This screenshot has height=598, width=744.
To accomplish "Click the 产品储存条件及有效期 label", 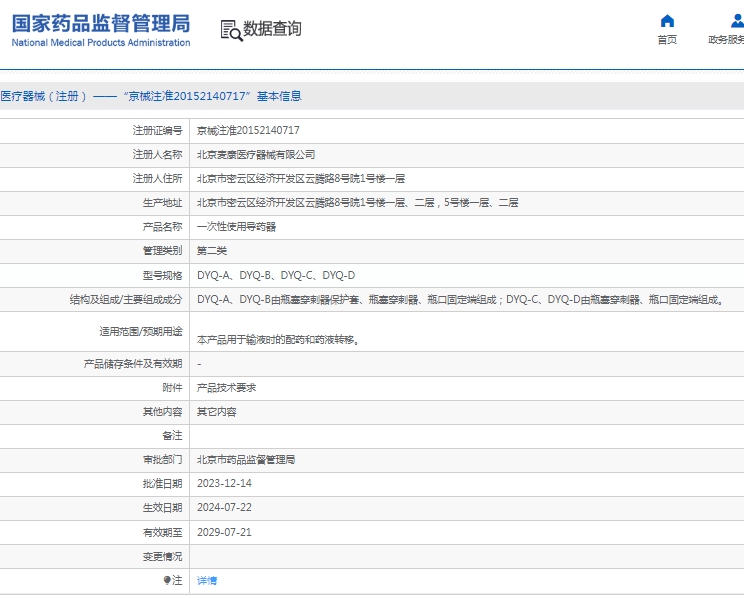I will 133,364.
